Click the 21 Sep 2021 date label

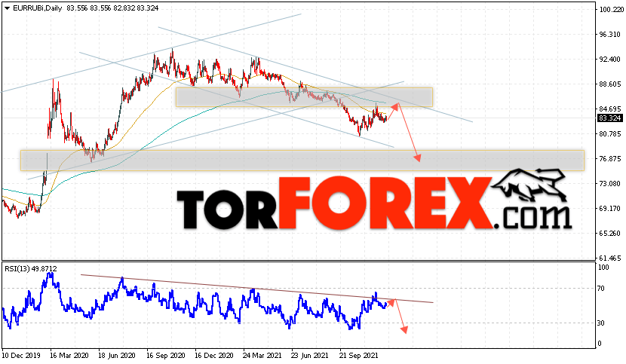point(358,355)
